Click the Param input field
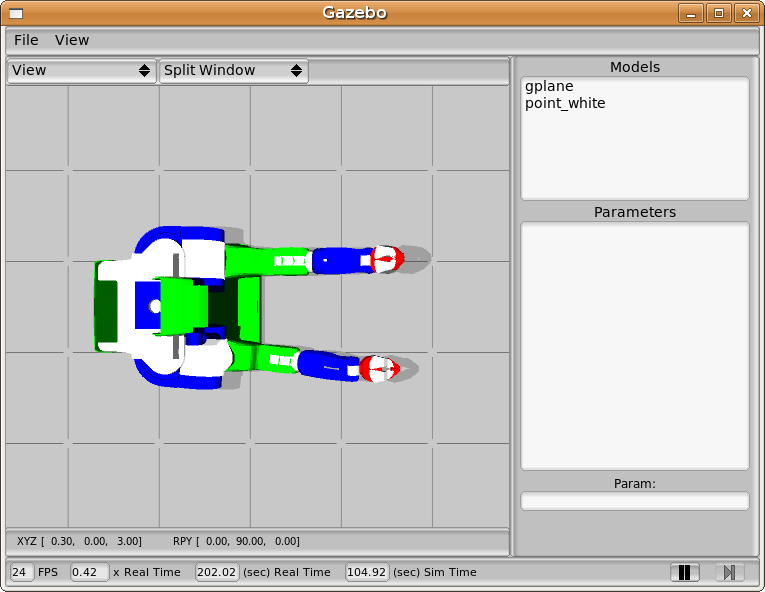This screenshot has width=765, height=592. 634,501
